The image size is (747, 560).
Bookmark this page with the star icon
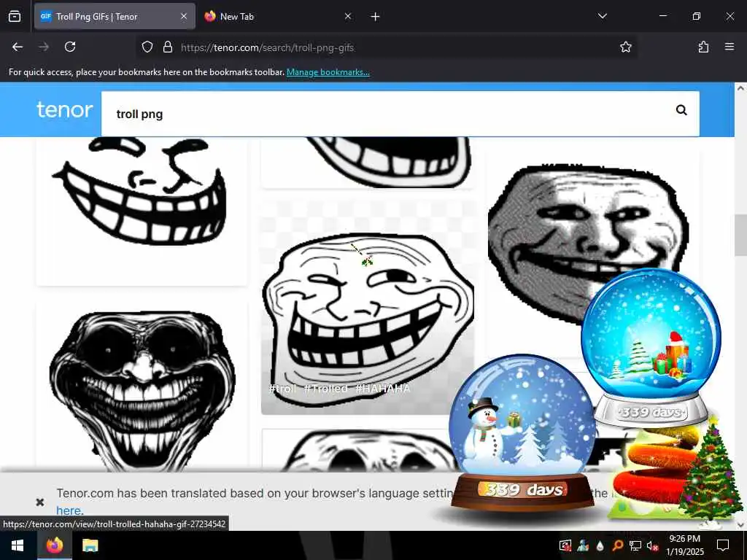(x=625, y=47)
